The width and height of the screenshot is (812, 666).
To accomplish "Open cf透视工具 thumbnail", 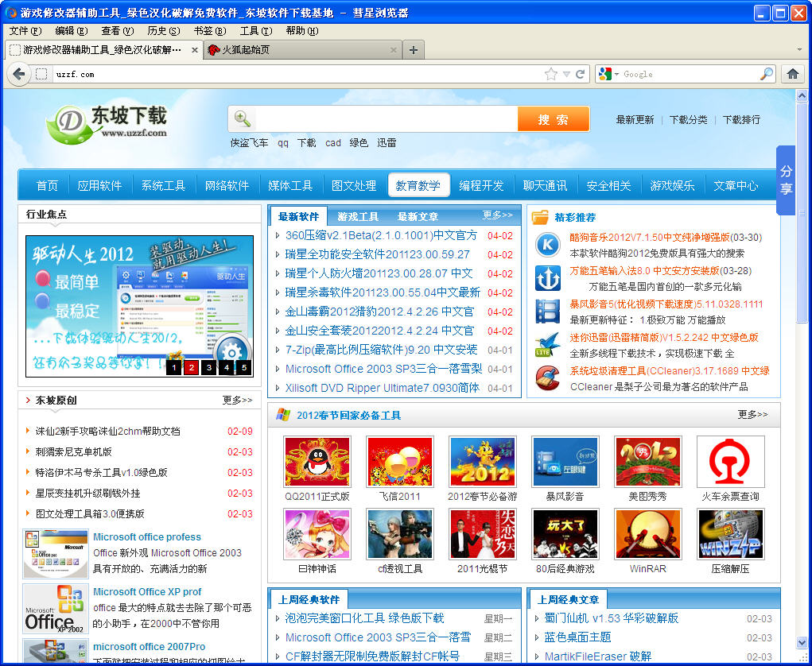I will [x=400, y=534].
